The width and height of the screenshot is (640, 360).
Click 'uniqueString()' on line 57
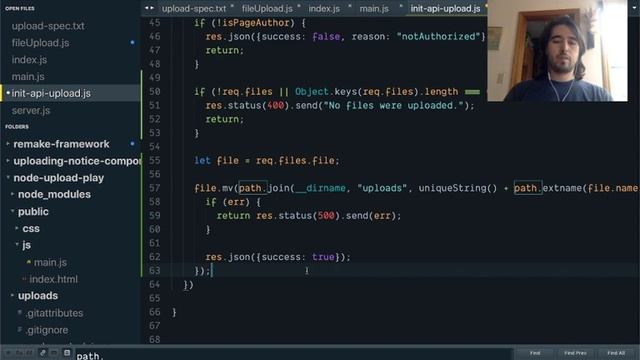(x=458, y=188)
